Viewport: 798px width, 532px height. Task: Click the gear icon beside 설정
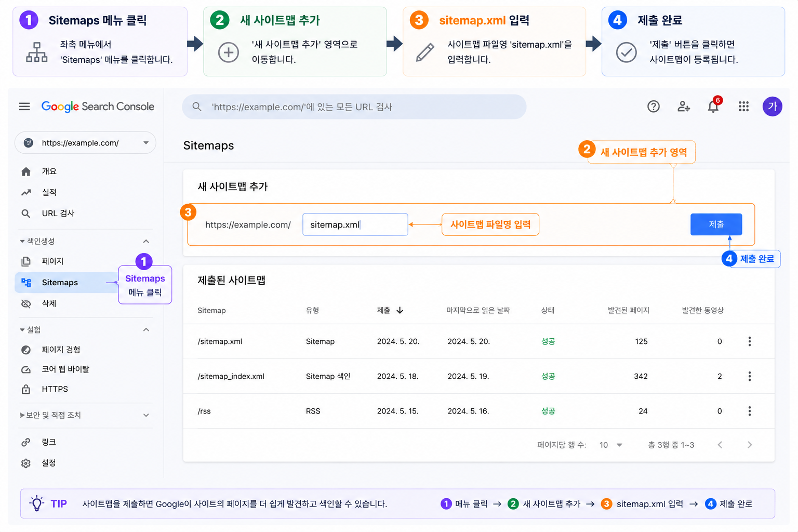pos(26,463)
